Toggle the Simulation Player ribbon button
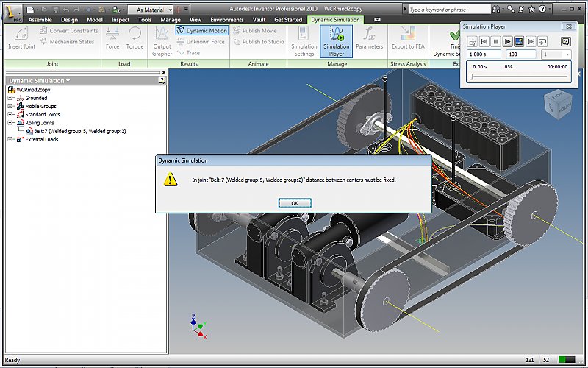The width and height of the screenshot is (588, 368). [337, 42]
